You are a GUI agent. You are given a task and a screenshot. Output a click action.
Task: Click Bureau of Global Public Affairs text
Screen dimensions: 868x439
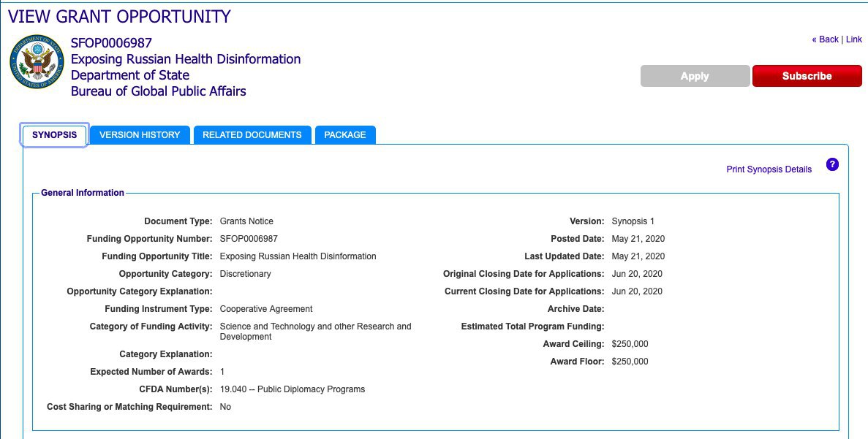[159, 91]
